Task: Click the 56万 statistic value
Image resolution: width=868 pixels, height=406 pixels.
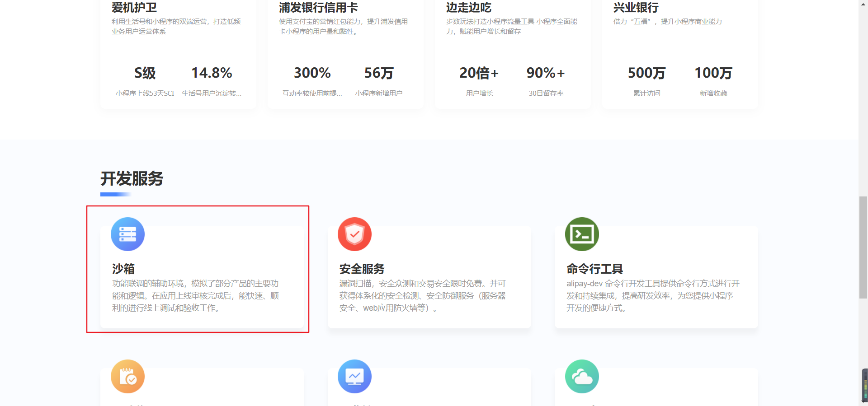Action: point(379,73)
